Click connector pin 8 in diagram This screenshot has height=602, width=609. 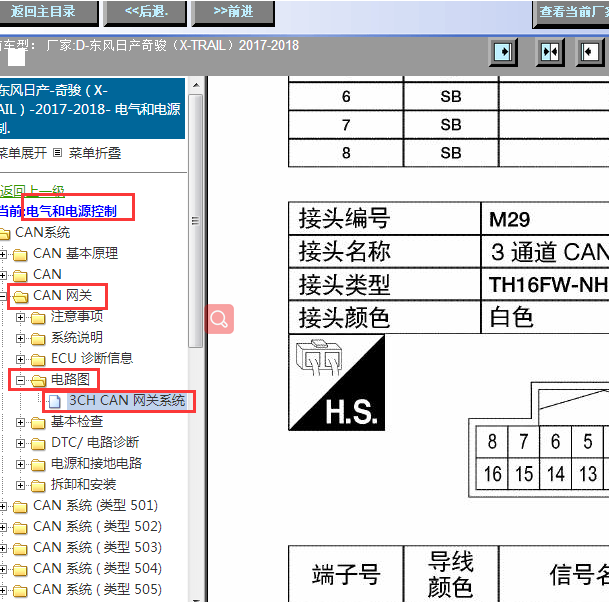tap(492, 442)
